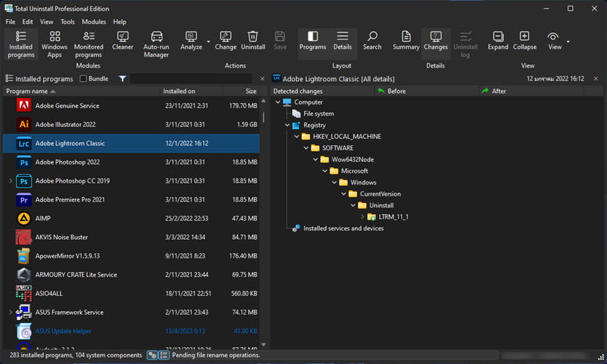Collapse the Computer tree node
This screenshot has width=607, height=364.
[x=277, y=102]
